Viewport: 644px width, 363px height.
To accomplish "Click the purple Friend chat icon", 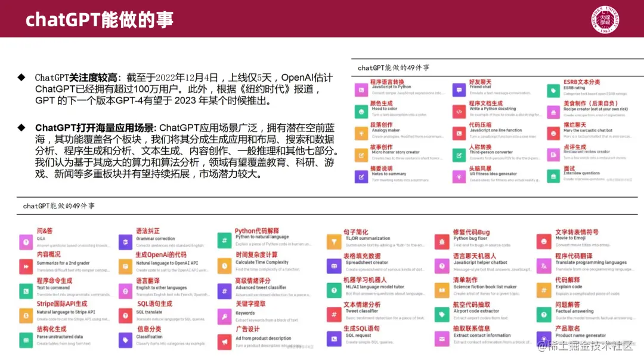I will 459,90.
